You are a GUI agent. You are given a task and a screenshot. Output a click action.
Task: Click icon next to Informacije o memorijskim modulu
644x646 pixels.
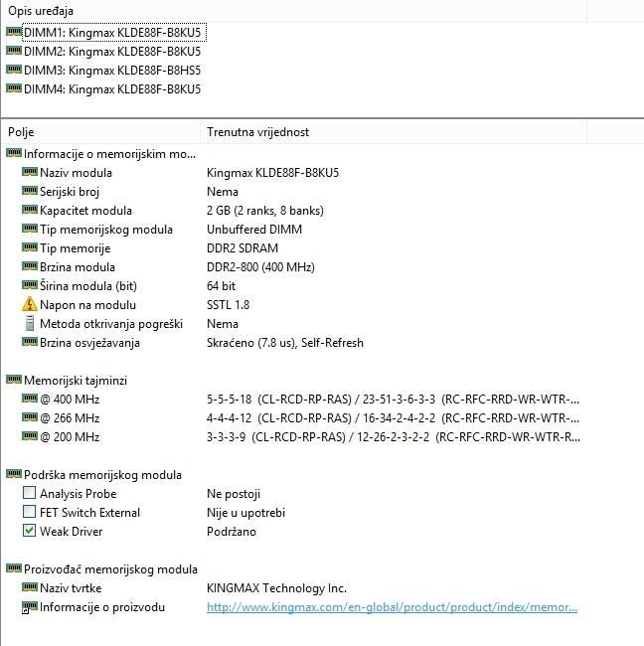coord(14,153)
